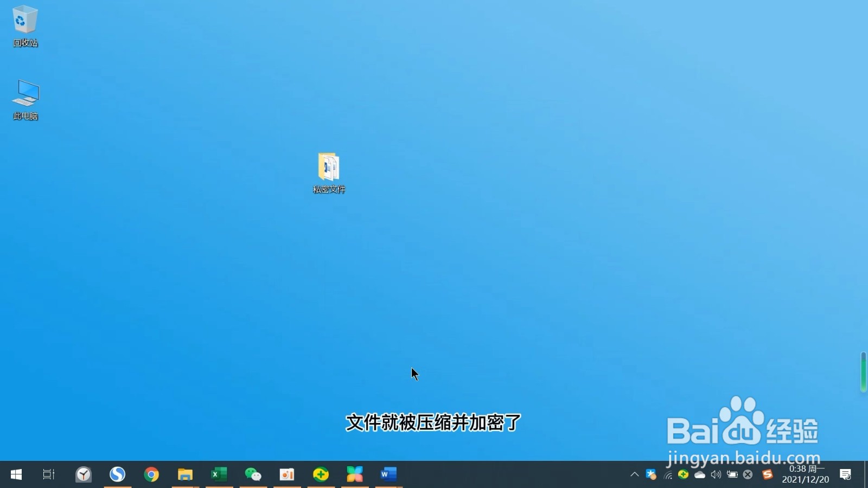The image size is (868, 488).
Task: Open the OneDrive cloud icon in the tray
Action: coord(699,474)
